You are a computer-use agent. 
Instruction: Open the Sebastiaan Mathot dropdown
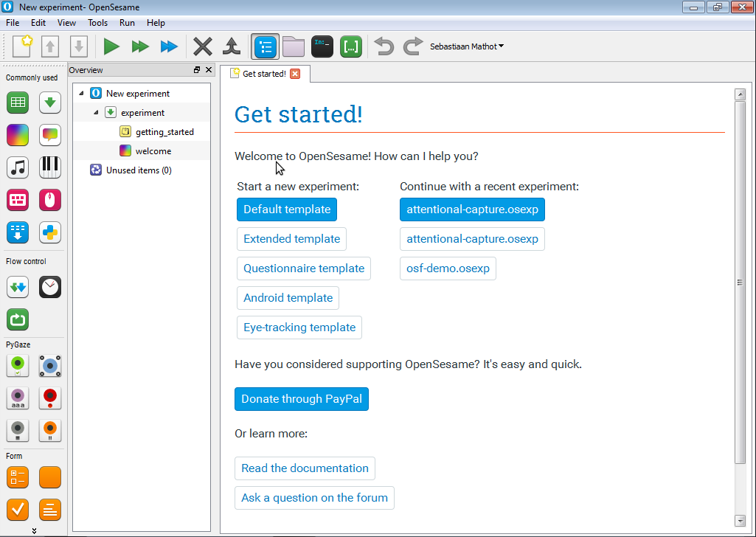point(467,46)
